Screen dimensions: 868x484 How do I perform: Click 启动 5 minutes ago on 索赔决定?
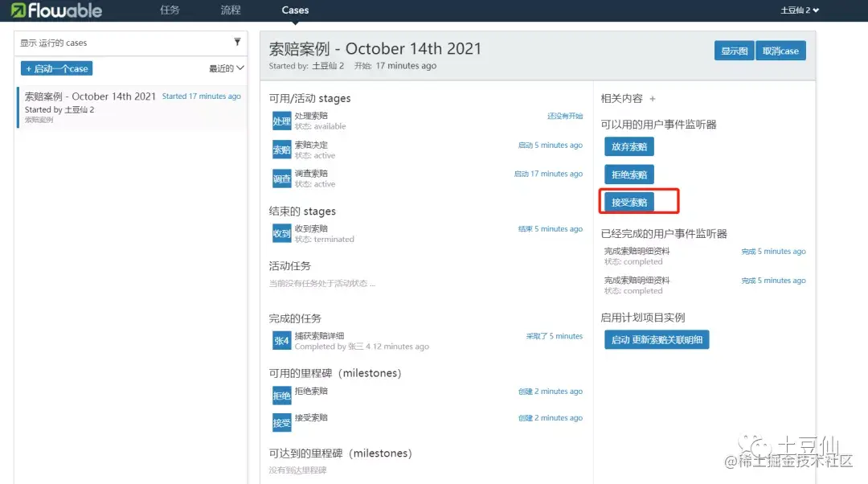pyautogui.click(x=551, y=145)
